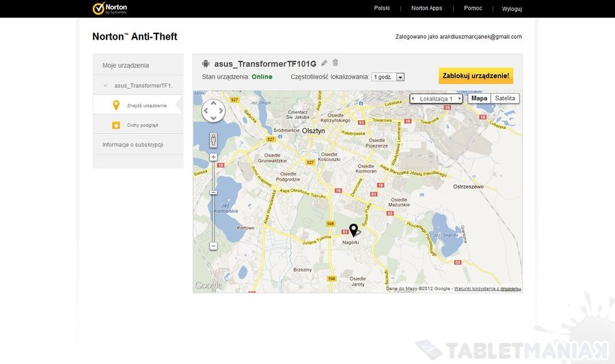Click the device name asus_TransformerTF101G heading

265,64
